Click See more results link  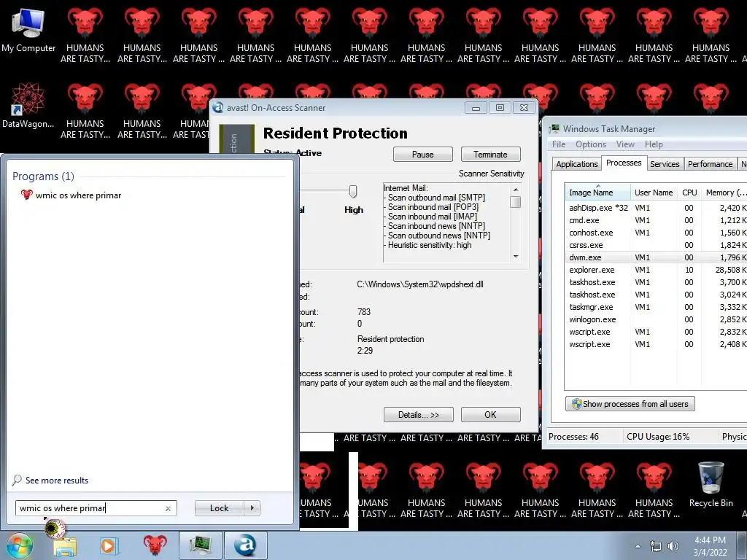pyautogui.click(x=57, y=481)
